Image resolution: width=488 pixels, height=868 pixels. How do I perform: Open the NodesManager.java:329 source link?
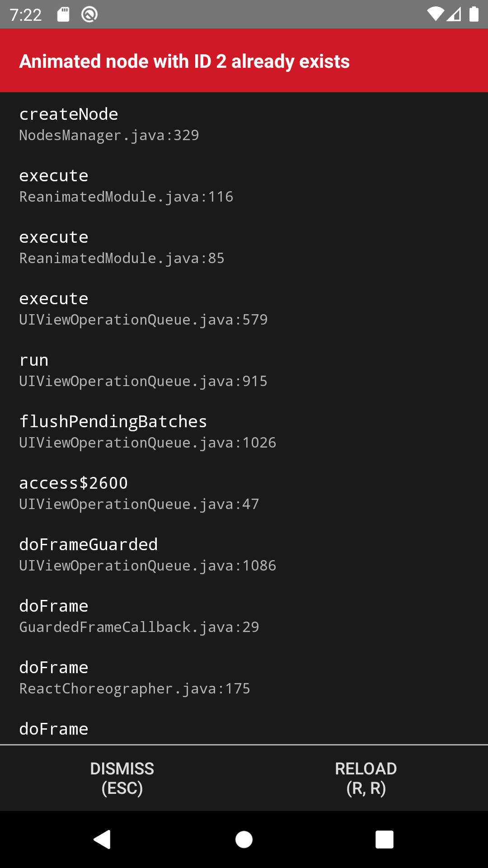(x=109, y=135)
